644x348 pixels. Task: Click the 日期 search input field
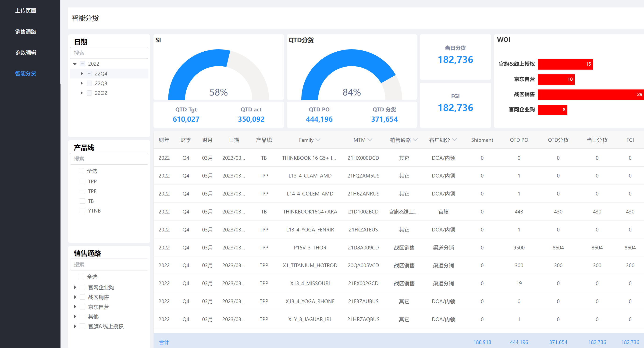109,53
